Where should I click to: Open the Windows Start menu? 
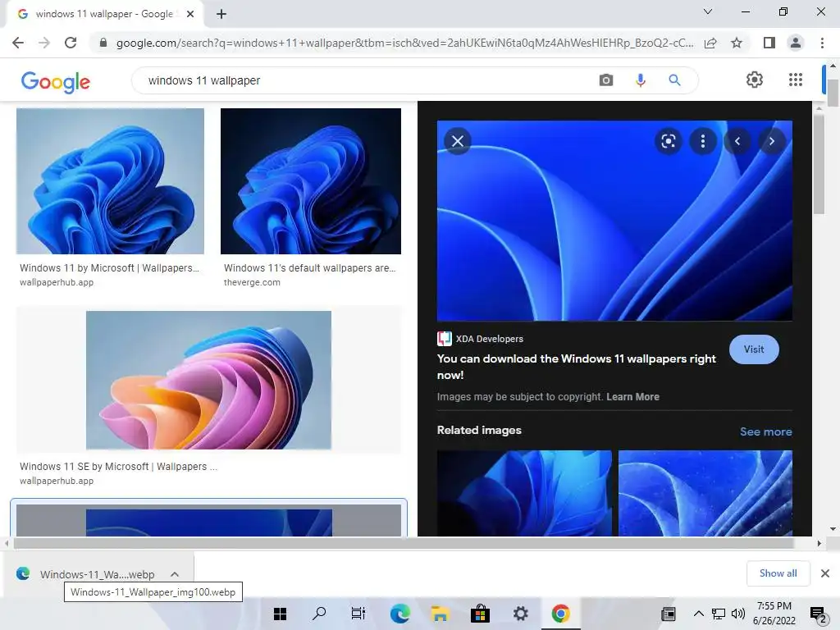coord(281,614)
